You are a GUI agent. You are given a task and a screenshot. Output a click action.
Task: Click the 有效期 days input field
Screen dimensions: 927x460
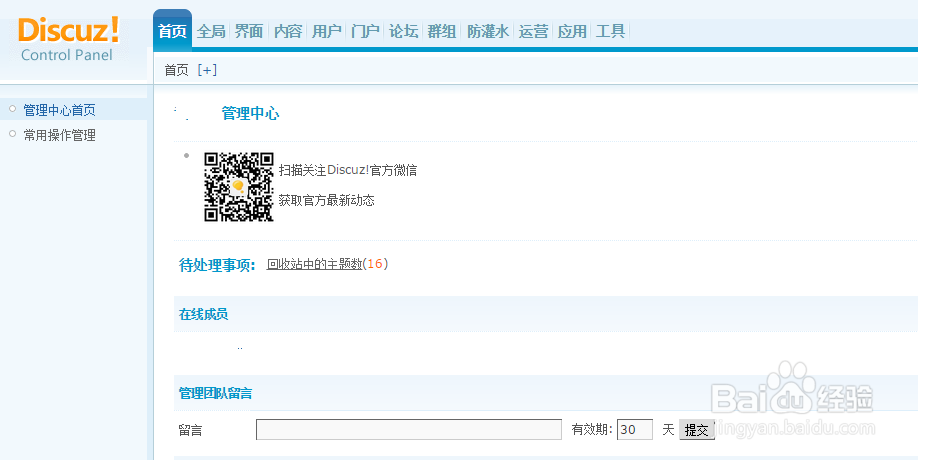[x=635, y=430]
